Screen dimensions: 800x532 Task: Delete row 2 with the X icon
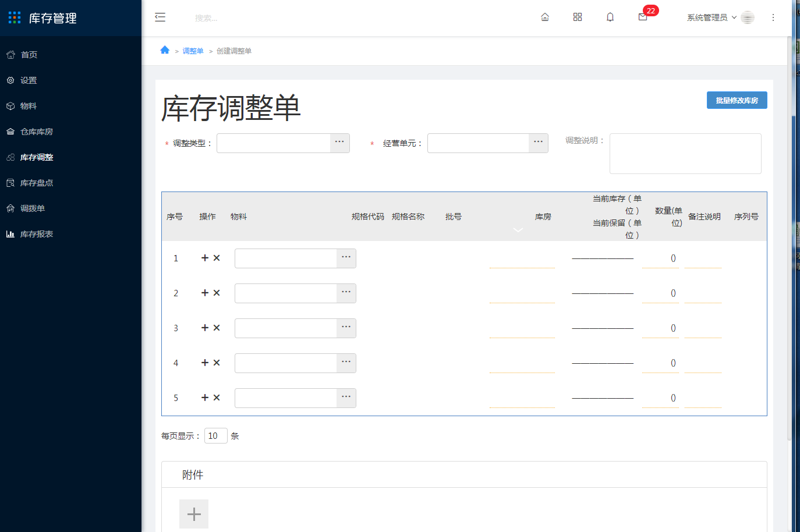[x=217, y=293]
